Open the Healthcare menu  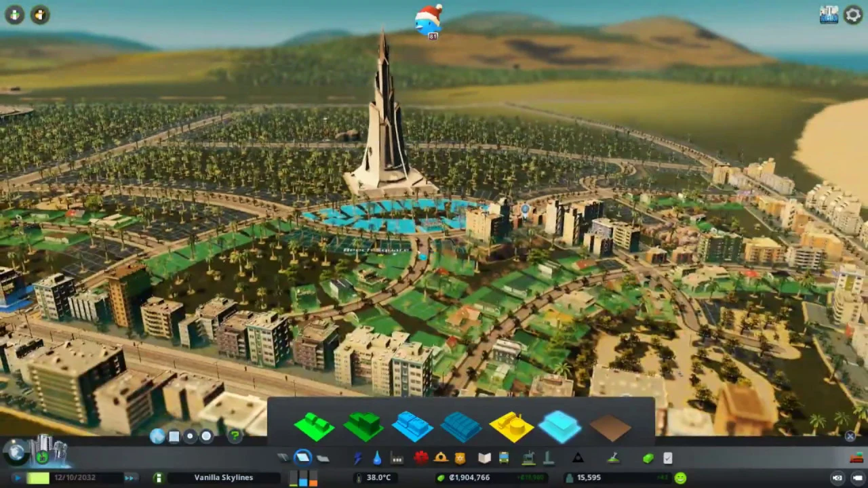420,459
